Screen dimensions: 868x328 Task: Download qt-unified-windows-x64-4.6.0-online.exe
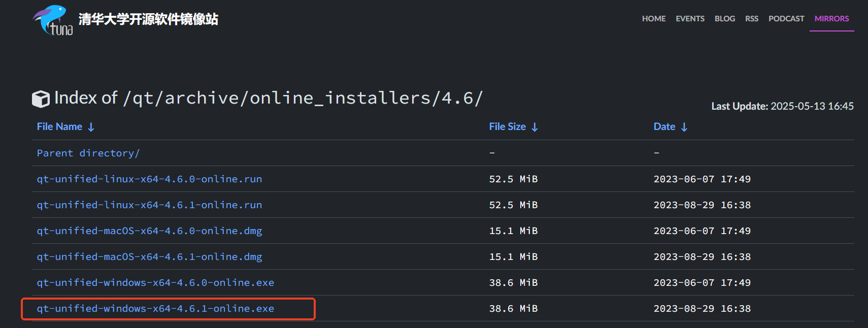155,282
